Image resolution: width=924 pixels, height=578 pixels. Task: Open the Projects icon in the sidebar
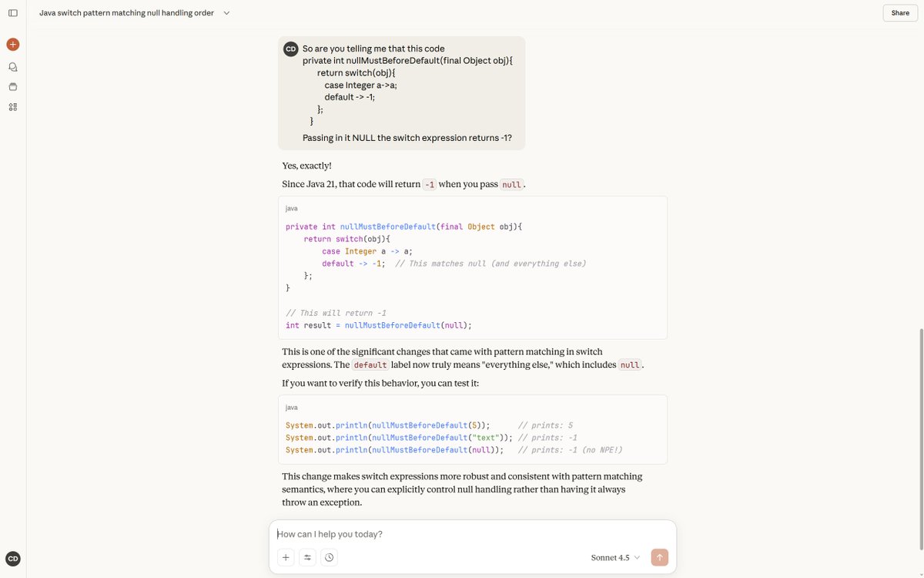tap(12, 86)
